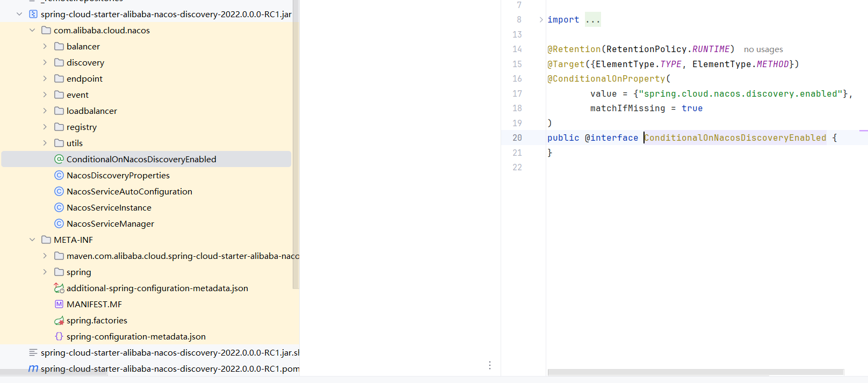Click the spring folder icon

point(59,272)
